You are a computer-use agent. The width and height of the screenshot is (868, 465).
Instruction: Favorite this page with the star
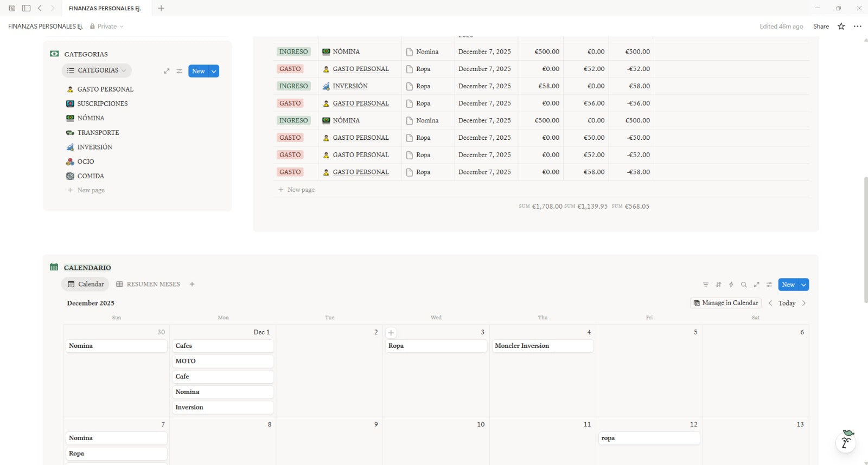pos(841,26)
